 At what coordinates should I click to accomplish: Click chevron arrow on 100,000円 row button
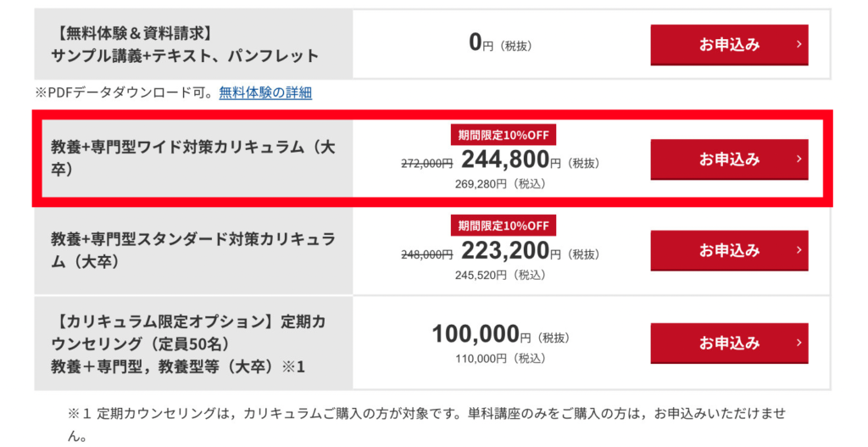pyautogui.click(x=798, y=343)
